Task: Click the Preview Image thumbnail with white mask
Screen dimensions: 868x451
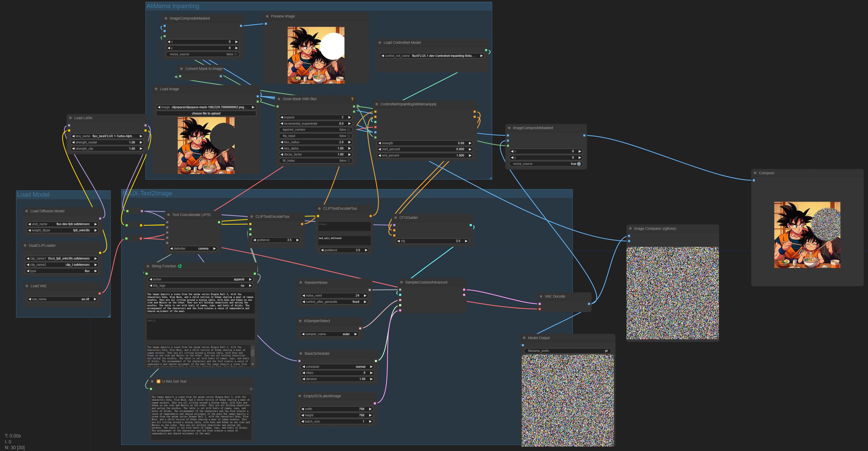Action: click(x=316, y=55)
